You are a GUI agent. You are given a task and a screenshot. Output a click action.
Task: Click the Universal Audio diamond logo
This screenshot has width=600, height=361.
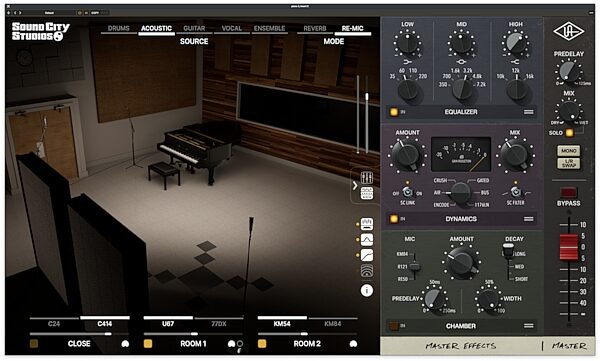click(568, 31)
